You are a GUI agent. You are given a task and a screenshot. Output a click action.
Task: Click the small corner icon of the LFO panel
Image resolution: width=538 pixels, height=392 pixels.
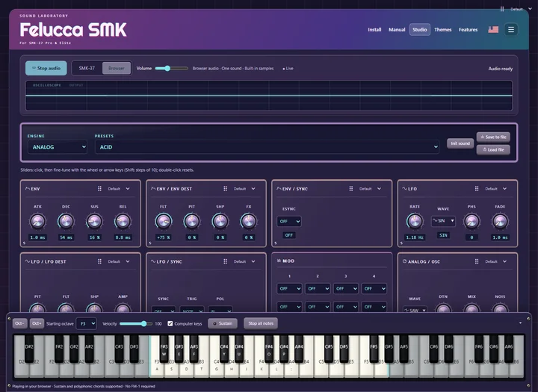click(x=401, y=243)
